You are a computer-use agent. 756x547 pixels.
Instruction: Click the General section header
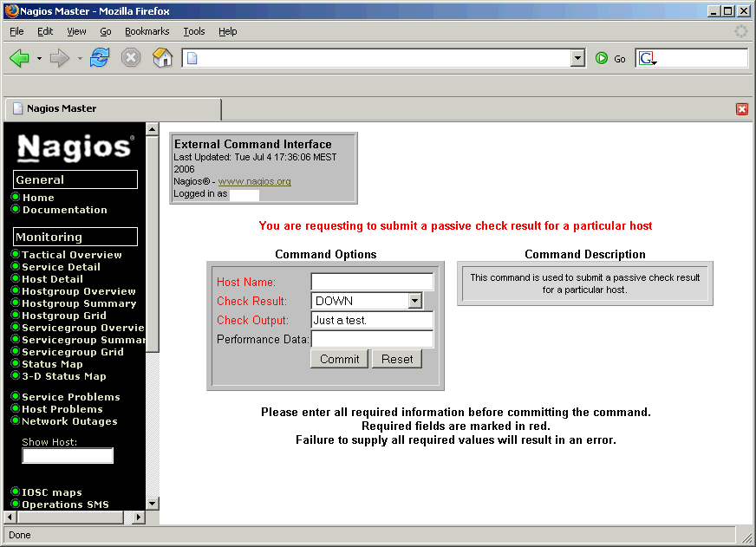pyautogui.click(x=75, y=179)
